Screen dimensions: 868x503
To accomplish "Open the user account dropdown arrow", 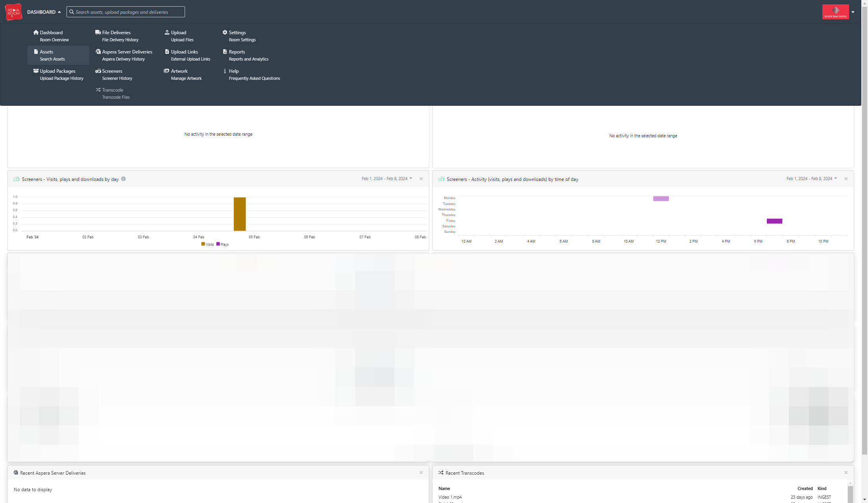I will pos(853,12).
